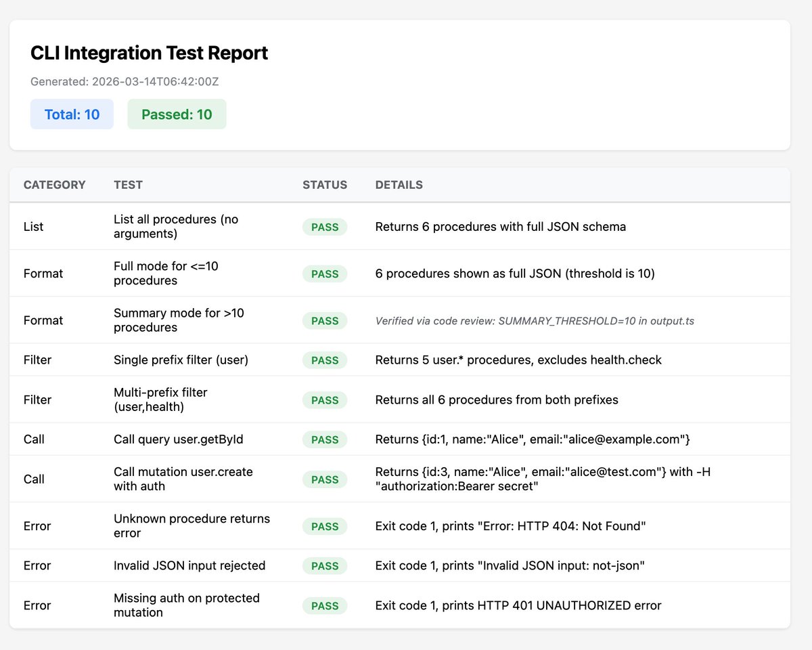The height and width of the screenshot is (650, 812).
Task: Click the "CLI Integration Test Report" heading
Action: (x=150, y=53)
